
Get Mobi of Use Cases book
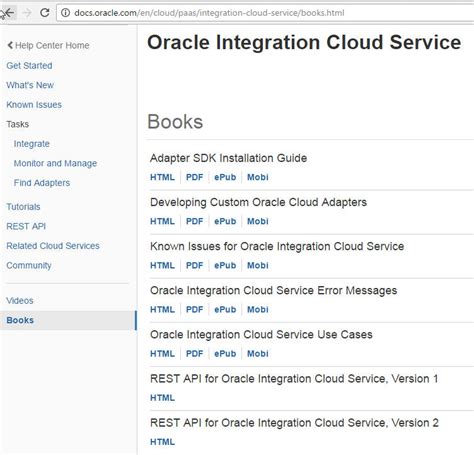tap(258, 354)
